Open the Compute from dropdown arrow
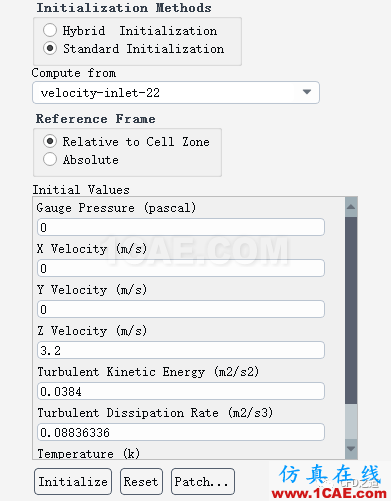Screen dimensions: 391x501 pos(307,92)
